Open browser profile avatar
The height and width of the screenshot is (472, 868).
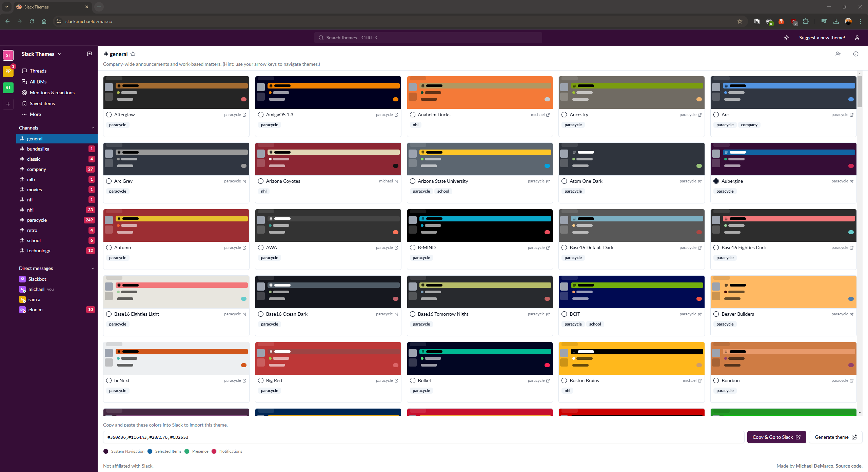click(848, 21)
